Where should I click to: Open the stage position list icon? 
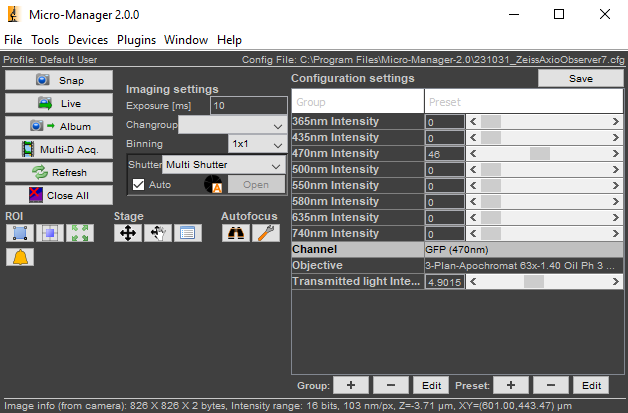[187, 233]
